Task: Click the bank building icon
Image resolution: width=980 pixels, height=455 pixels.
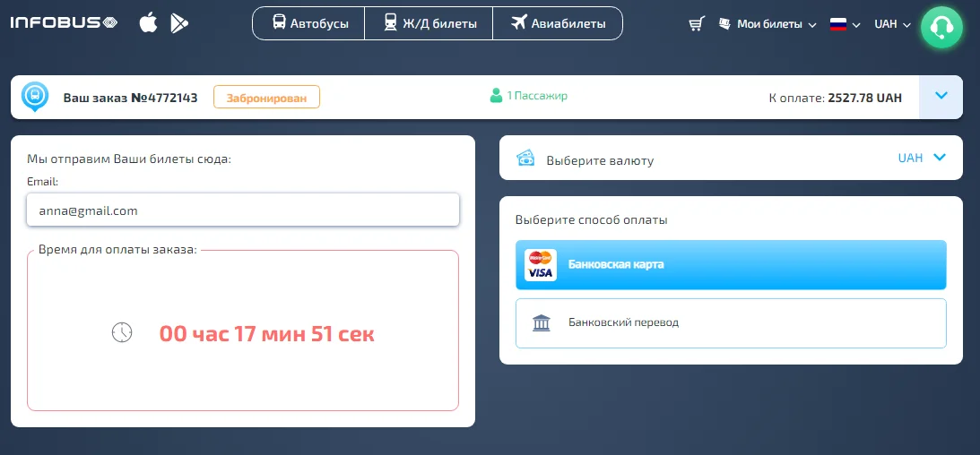Action: (x=542, y=322)
